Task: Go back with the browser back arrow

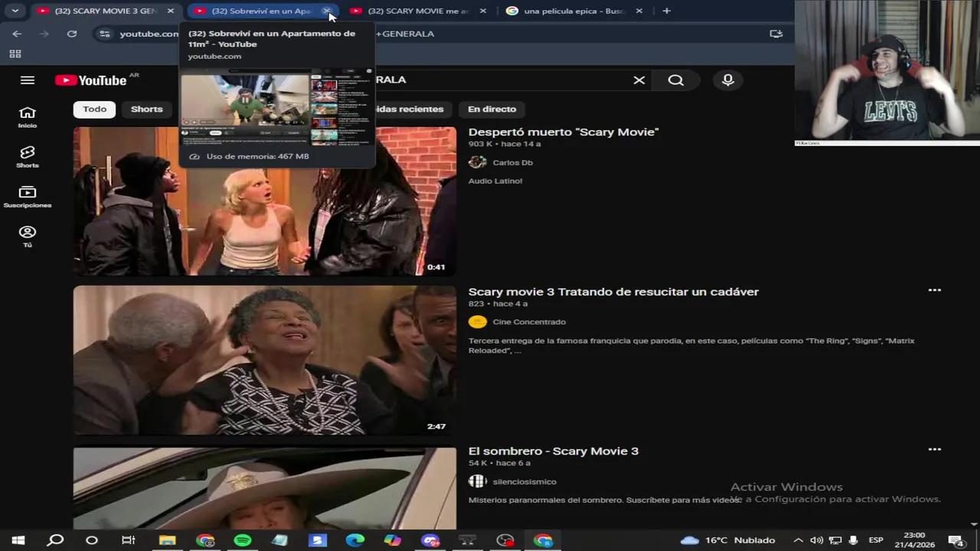Action: pyautogui.click(x=17, y=34)
